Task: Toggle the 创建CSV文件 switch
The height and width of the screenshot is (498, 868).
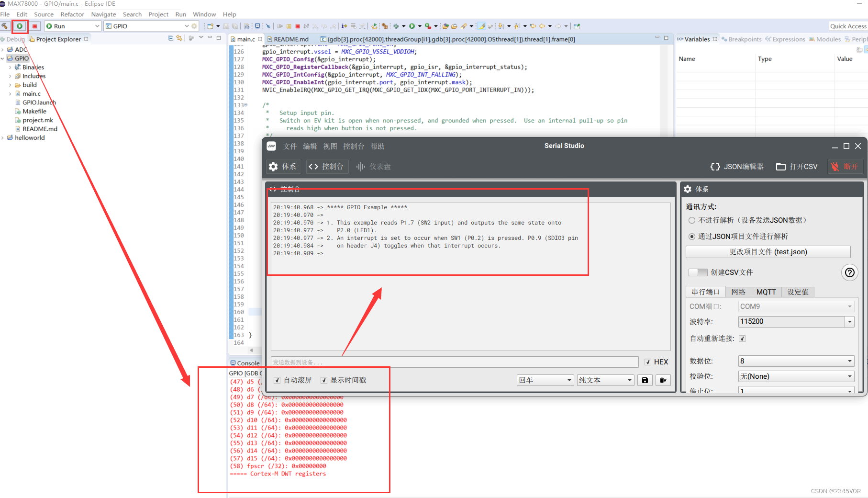Action: tap(698, 272)
